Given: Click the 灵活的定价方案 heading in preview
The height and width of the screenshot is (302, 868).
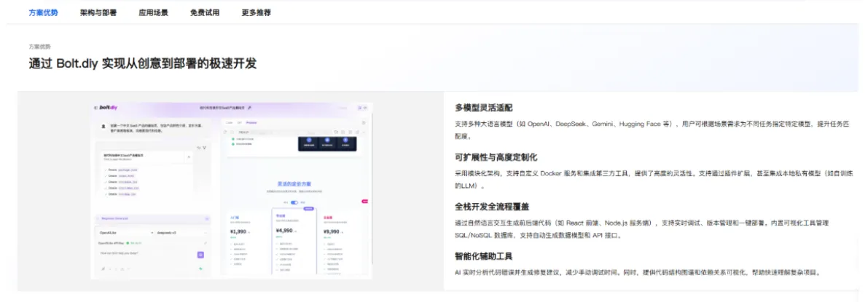Looking at the screenshot, I should coord(294,183).
